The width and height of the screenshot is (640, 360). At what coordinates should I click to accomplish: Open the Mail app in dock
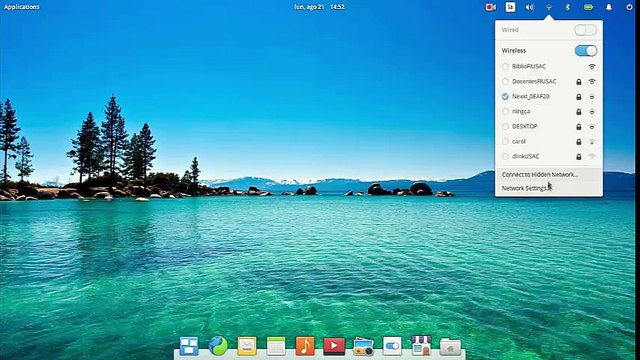click(247, 346)
